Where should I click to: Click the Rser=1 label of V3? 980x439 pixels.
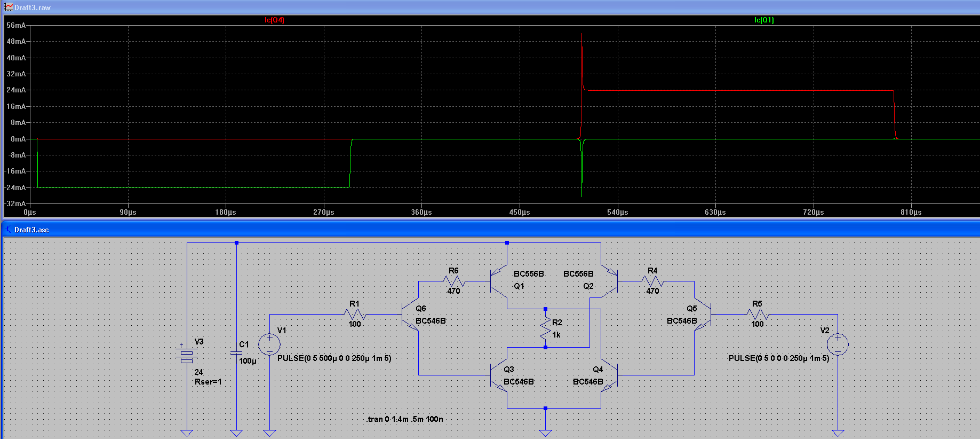click(208, 382)
